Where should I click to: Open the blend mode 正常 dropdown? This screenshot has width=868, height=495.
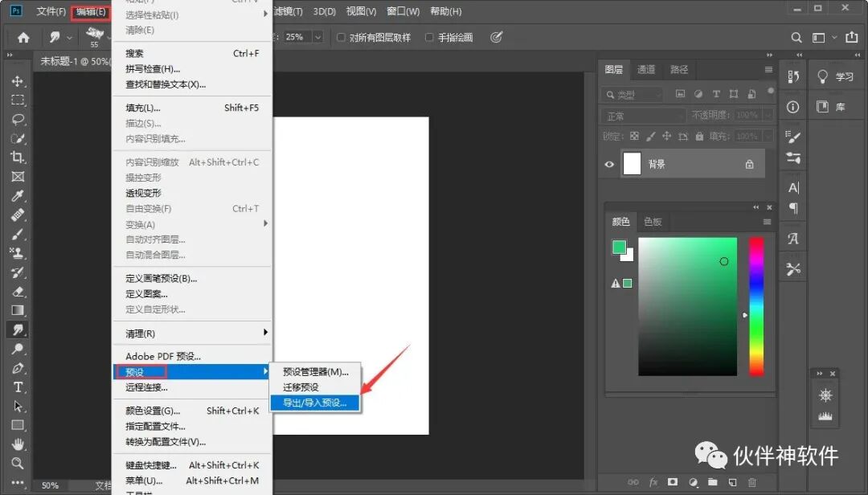coord(643,117)
